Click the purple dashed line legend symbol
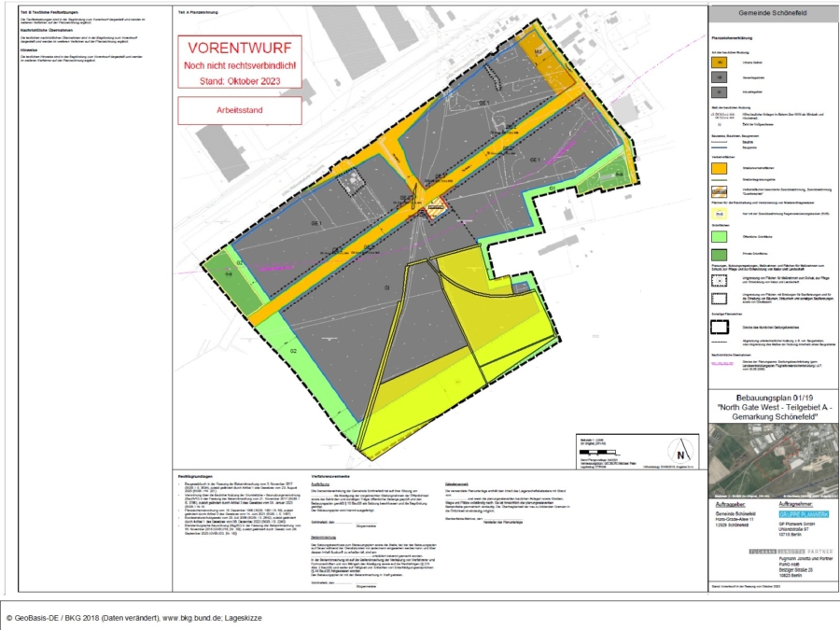This screenshot has width=840, height=630. (722, 363)
